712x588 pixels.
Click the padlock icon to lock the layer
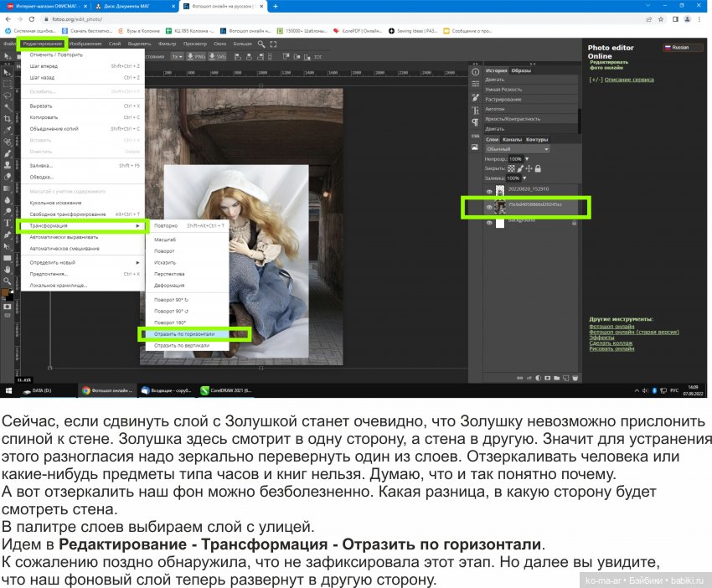coord(538,168)
